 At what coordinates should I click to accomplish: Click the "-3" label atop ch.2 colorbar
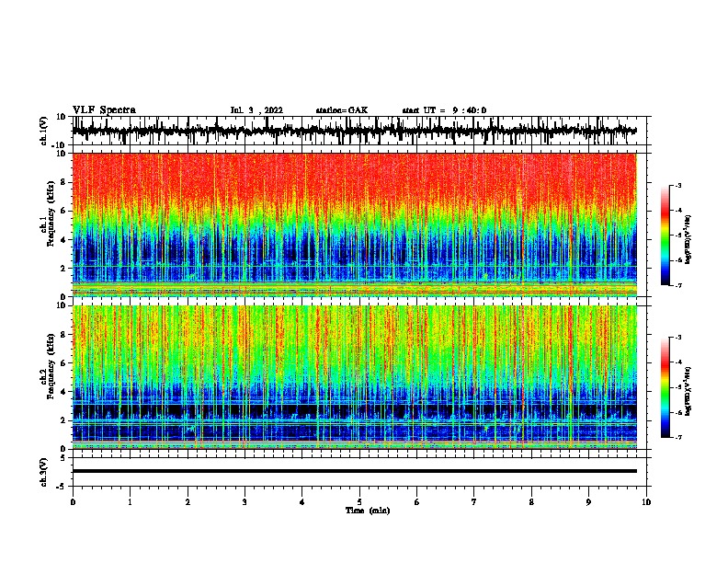click(x=678, y=338)
